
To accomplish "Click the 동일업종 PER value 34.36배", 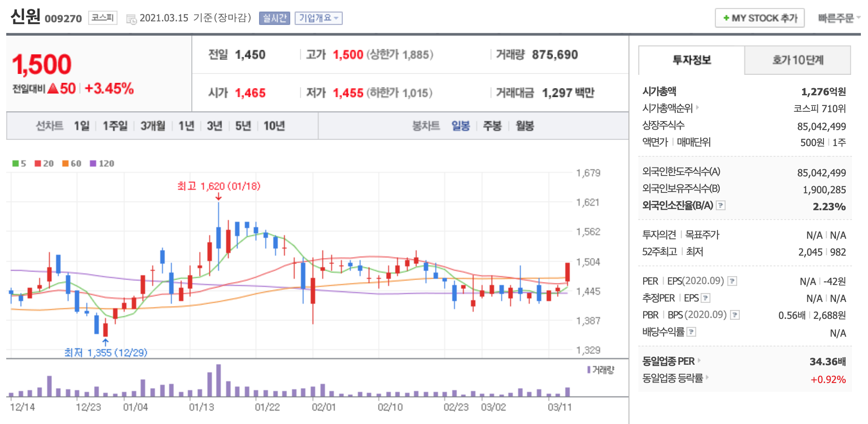I will click(827, 362).
